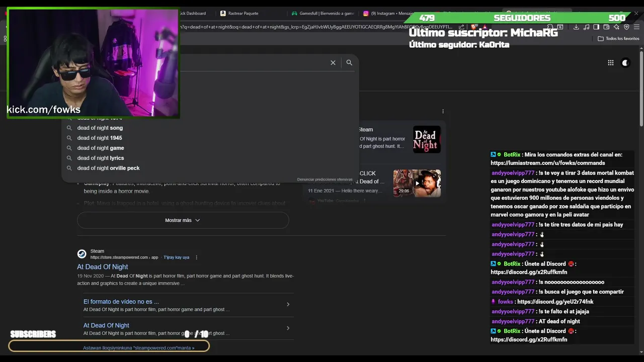This screenshot has width=644, height=362.
Task: Play the 29:06 YouTube video thumbnail
Action: coord(417,183)
